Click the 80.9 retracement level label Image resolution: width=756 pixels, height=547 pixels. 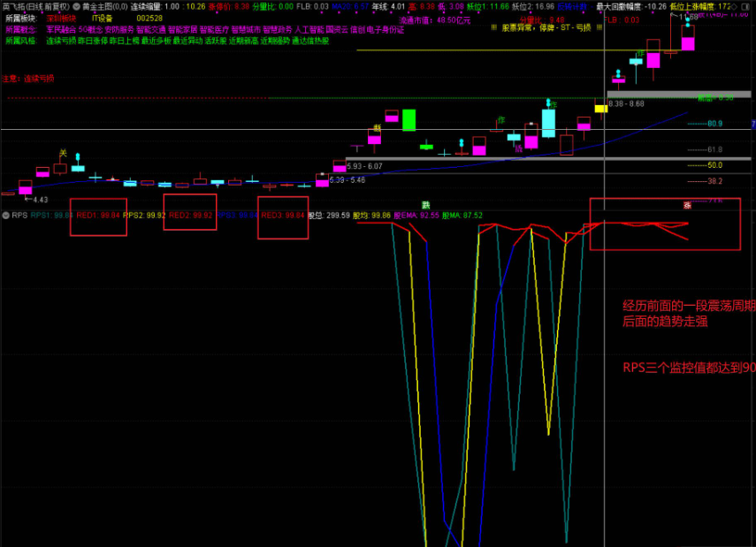click(715, 124)
